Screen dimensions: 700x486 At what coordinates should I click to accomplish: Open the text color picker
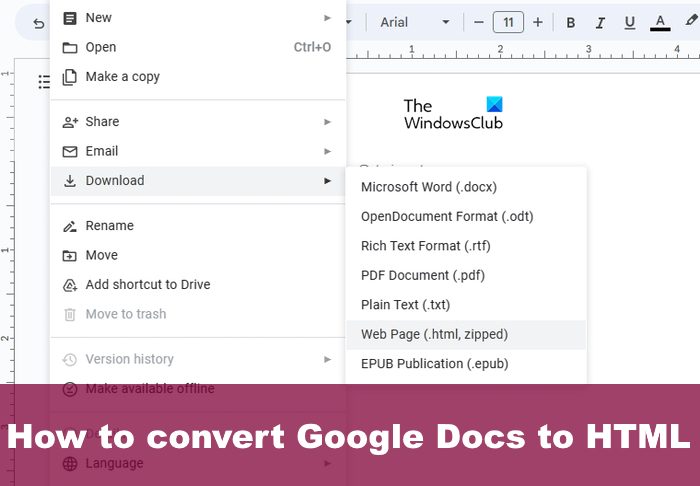(660, 23)
